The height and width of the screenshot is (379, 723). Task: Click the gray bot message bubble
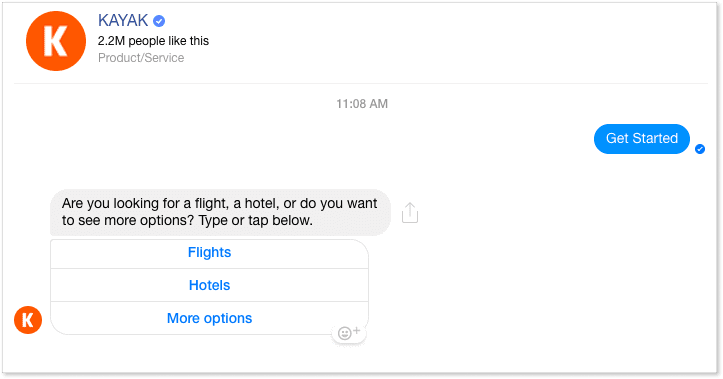tap(220, 212)
